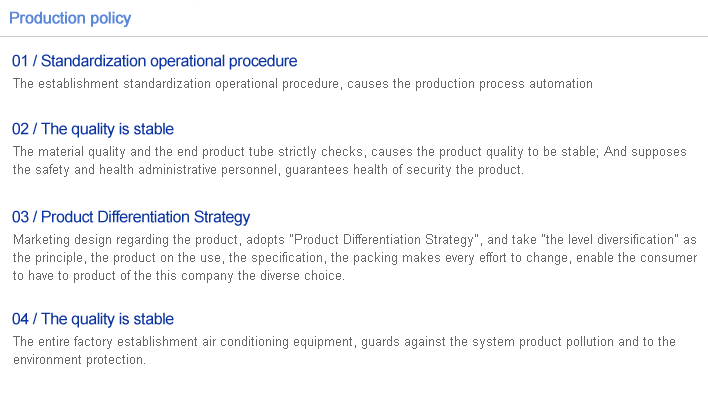Click the line ending 'the diverse choice.'

pos(179,276)
